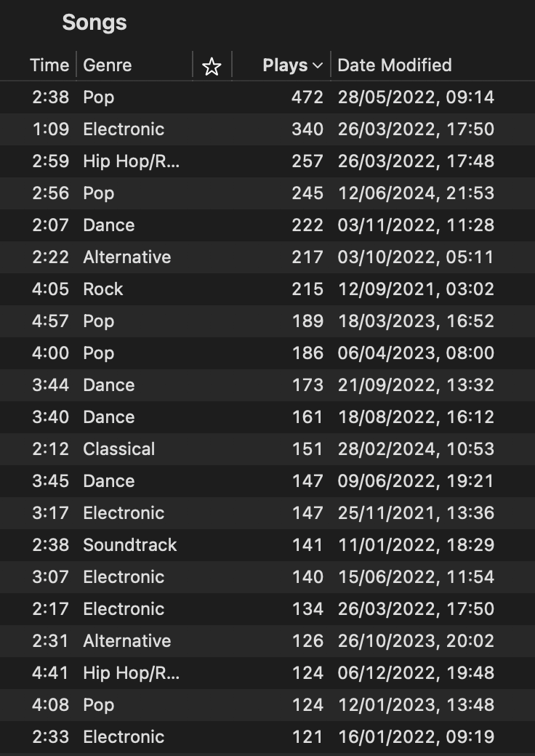Screen dimensions: 535x756
Task: Sort songs by Time column
Action: (49, 65)
